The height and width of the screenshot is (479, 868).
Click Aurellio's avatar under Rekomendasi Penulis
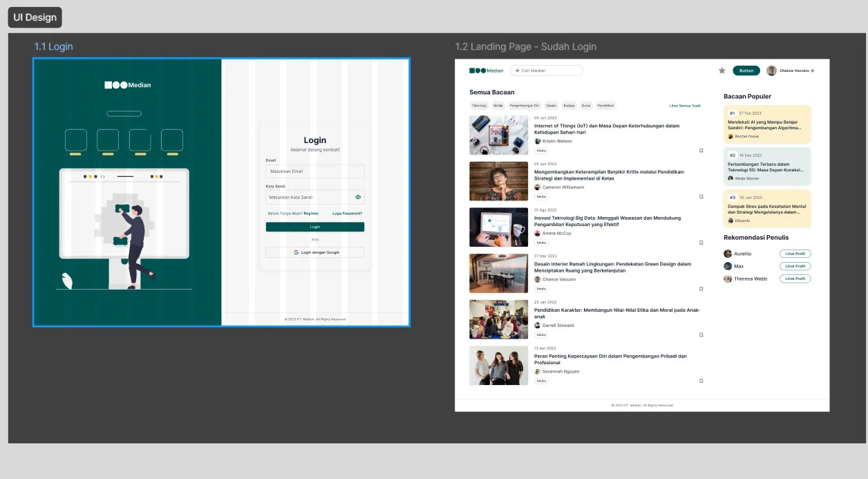click(x=728, y=254)
